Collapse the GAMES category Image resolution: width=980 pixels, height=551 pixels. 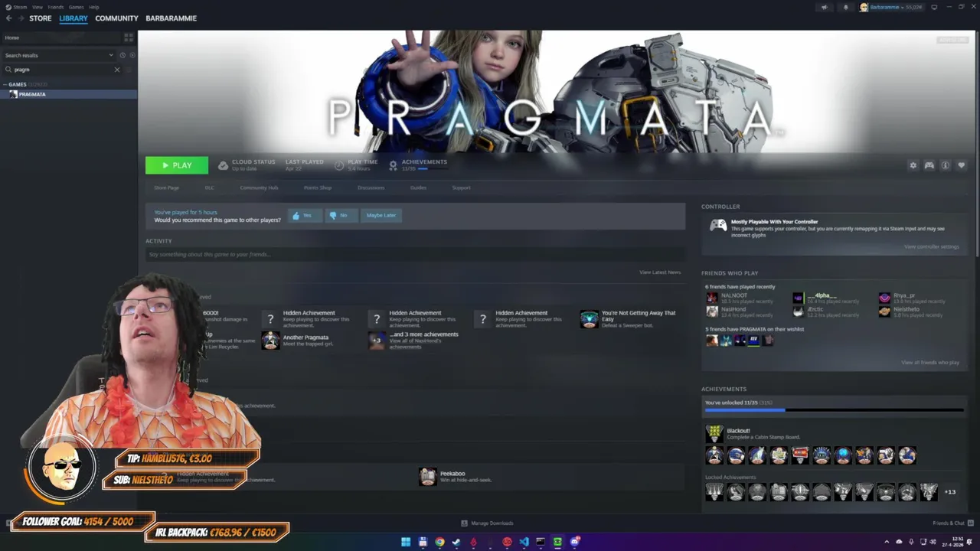[5, 84]
